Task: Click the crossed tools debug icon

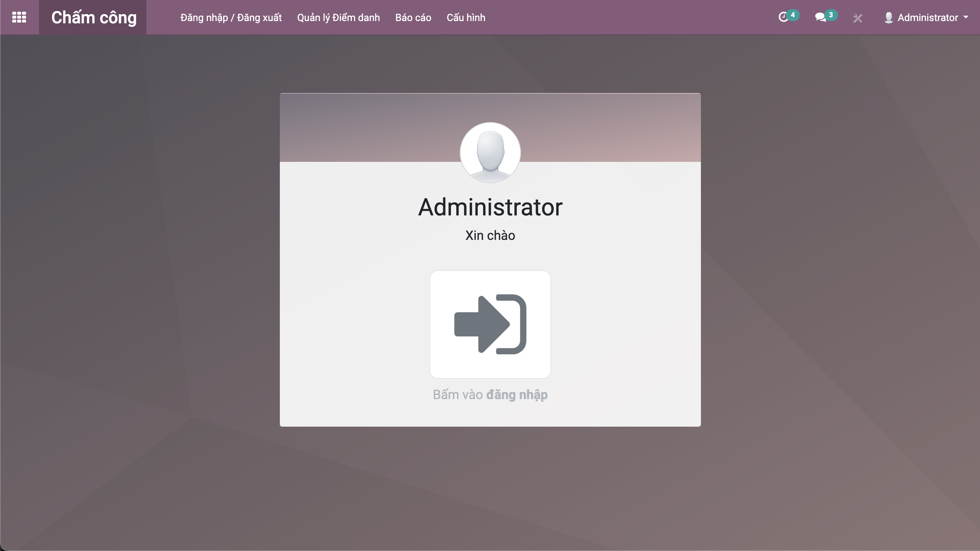Action: tap(857, 18)
